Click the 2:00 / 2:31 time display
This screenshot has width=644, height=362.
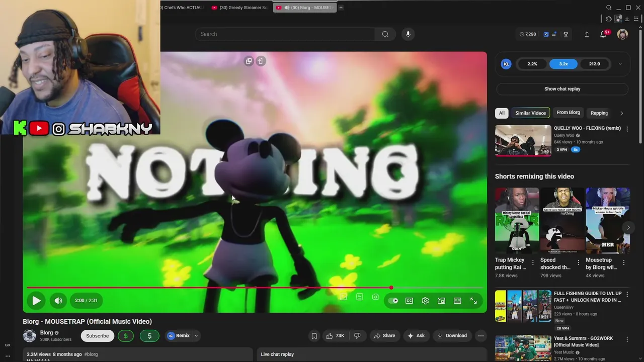pos(86,301)
